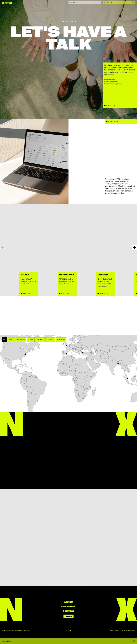The width and height of the screenshot is (137, 644).
Task: Click the Meet Nitex footer link
Action: 68,607
